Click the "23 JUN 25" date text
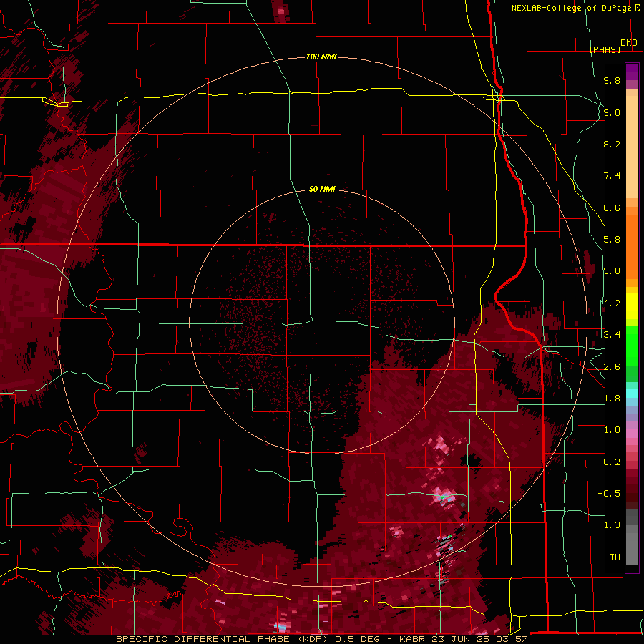This screenshot has height=644, width=644. [461, 639]
